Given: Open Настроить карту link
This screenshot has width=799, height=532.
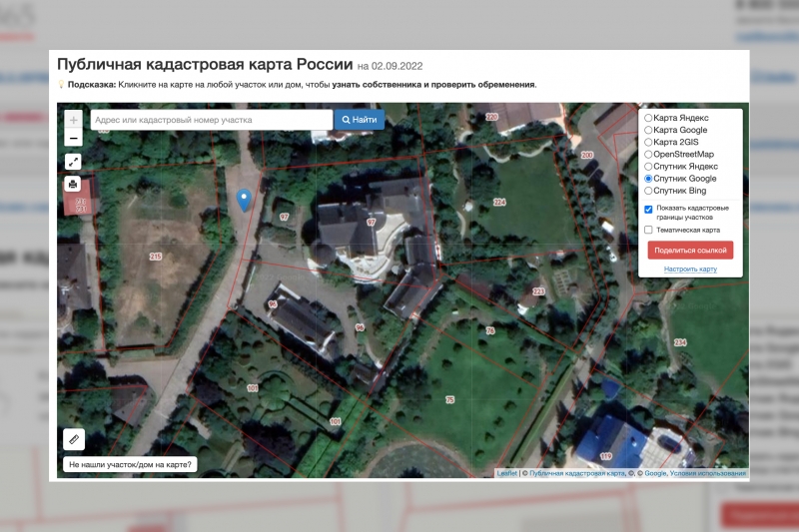Looking at the screenshot, I should (x=690, y=268).
